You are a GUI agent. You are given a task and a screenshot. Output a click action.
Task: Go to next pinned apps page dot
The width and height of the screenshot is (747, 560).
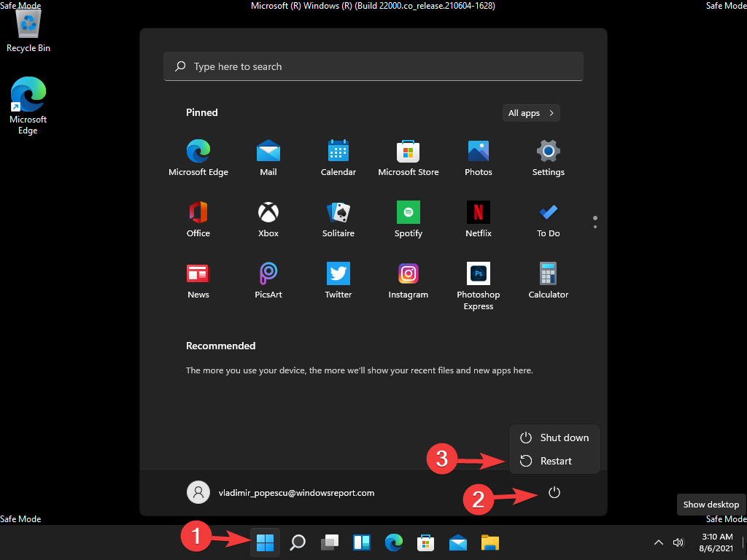(595, 227)
